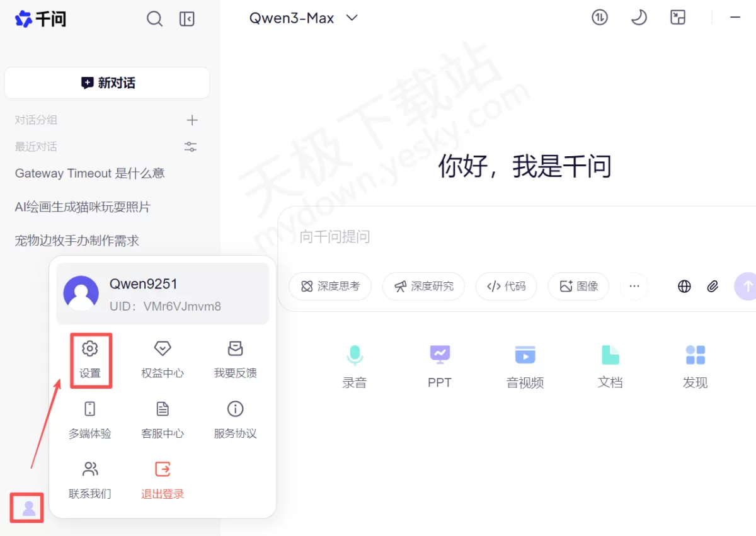The width and height of the screenshot is (756, 536).
Task: Open 设置 from the user menu
Action: pos(90,360)
